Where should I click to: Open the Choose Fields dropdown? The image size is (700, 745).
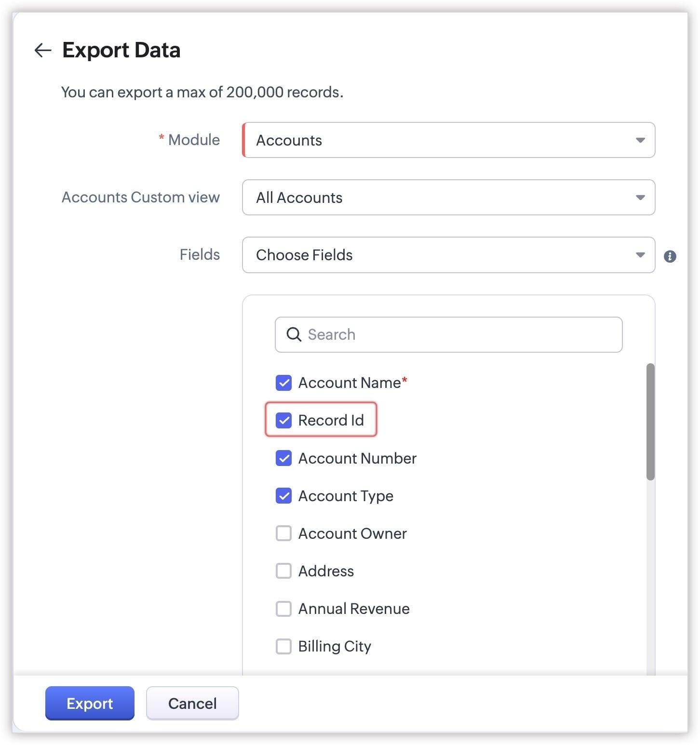[448, 255]
